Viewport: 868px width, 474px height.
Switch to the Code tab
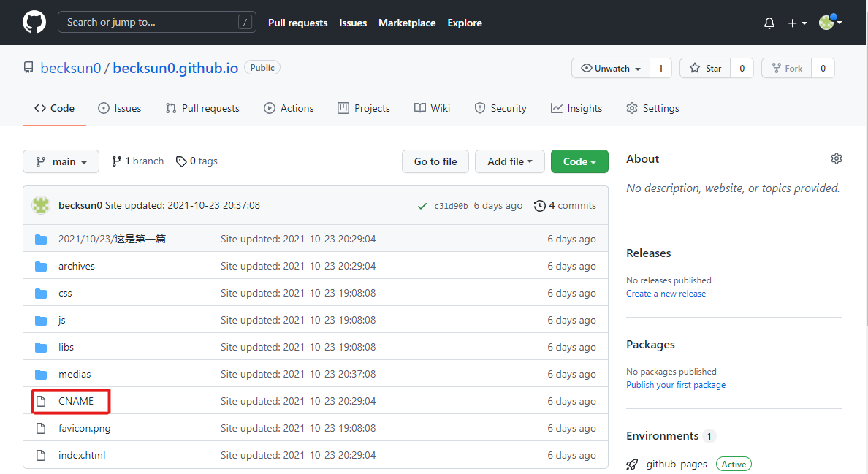[x=54, y=108]
